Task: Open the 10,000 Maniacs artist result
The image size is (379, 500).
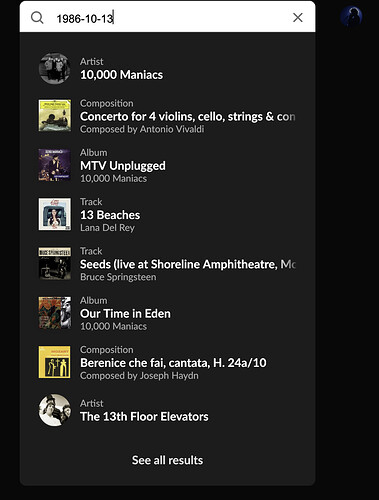Action: 167,68
